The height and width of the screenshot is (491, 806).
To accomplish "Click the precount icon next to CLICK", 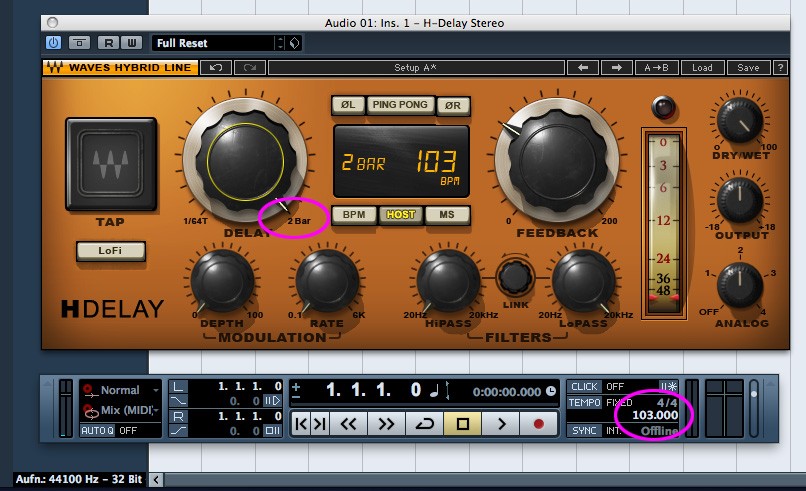I will (669, 387).
